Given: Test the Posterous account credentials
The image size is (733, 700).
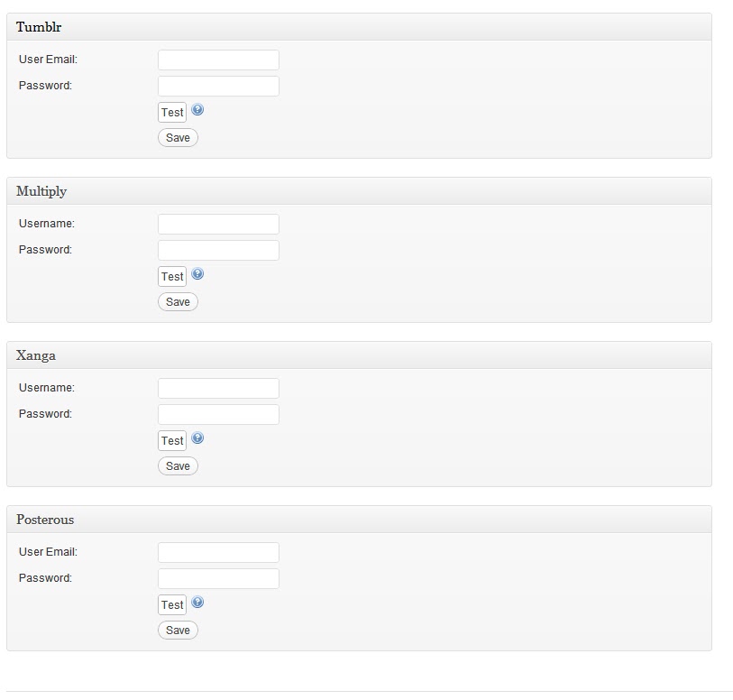Looking at the screenshot, I should (x=172, y=604).
